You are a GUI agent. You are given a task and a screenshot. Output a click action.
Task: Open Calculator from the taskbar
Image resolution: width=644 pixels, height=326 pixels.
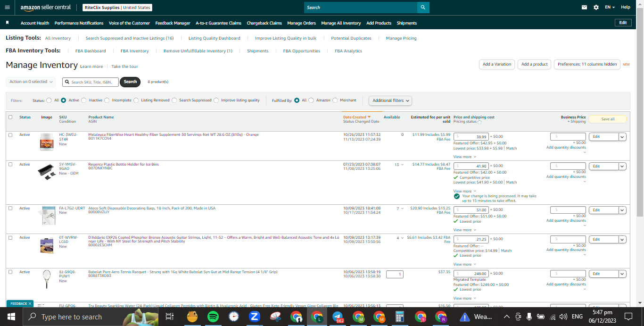[400, 317]
